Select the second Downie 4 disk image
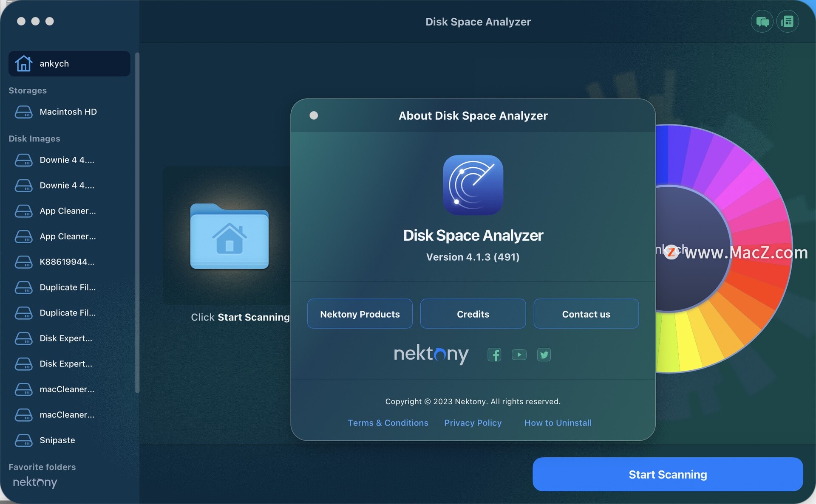Screen dimensions: 816x504 coord(69,186)
